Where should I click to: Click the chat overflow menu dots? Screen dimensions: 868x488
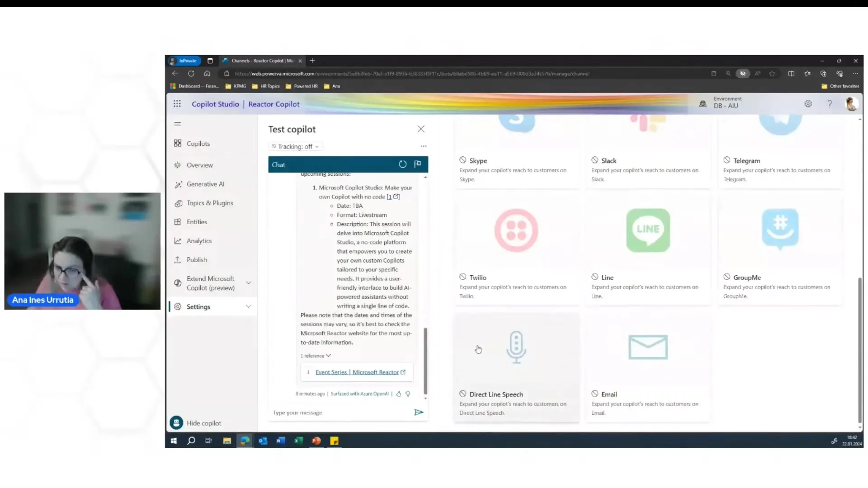tap(424, 146)
